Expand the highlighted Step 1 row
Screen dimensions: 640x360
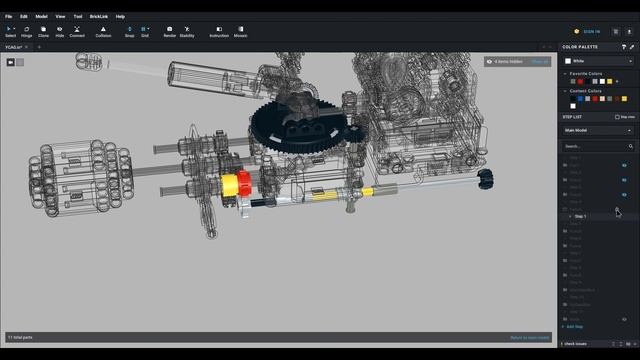point(570,217)
